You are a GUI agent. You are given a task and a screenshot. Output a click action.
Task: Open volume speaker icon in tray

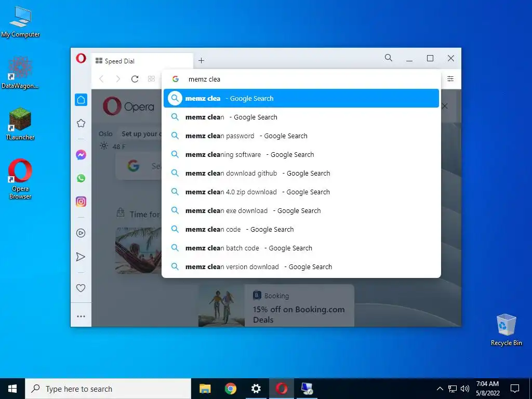tap(465, 389)
